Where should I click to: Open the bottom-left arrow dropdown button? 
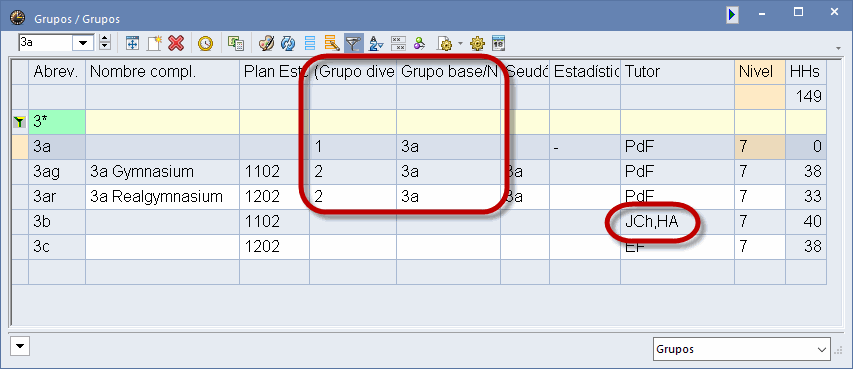[20, 346]
